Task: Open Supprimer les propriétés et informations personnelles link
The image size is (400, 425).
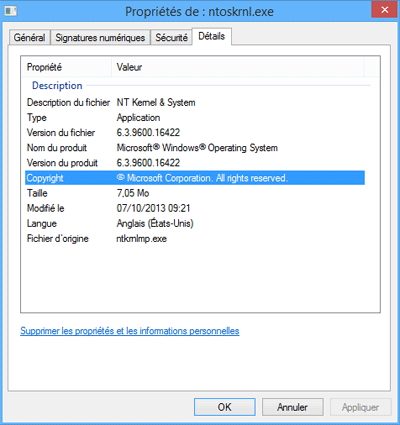Action: [x=130, y=331]
